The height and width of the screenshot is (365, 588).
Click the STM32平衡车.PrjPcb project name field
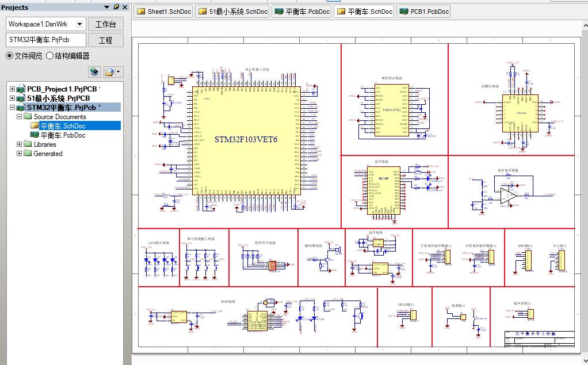(46, 40)
